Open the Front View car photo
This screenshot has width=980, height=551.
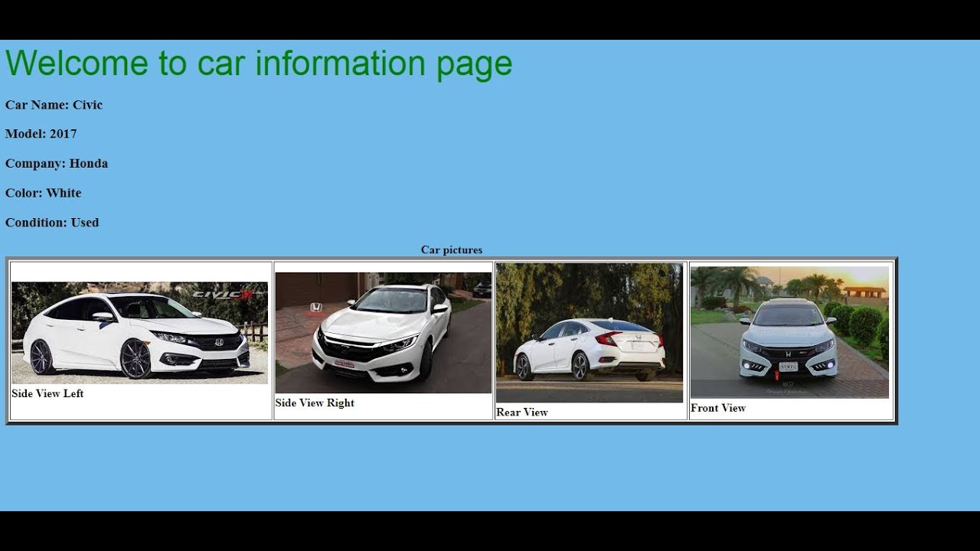(789, 332)
